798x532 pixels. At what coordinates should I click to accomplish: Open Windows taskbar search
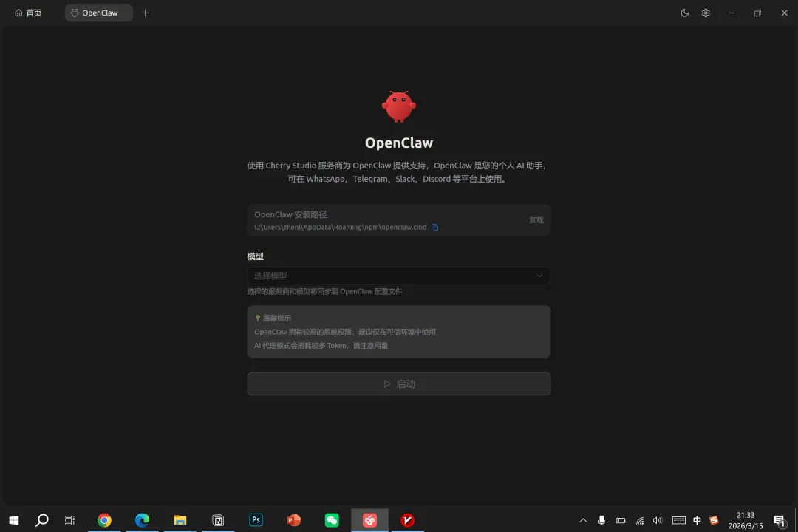pyautogui.click(x=41, y=519)
